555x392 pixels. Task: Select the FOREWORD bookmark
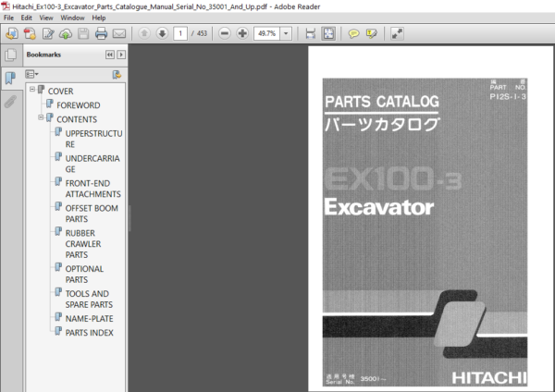pyautogui.click(x=79, y=105)
